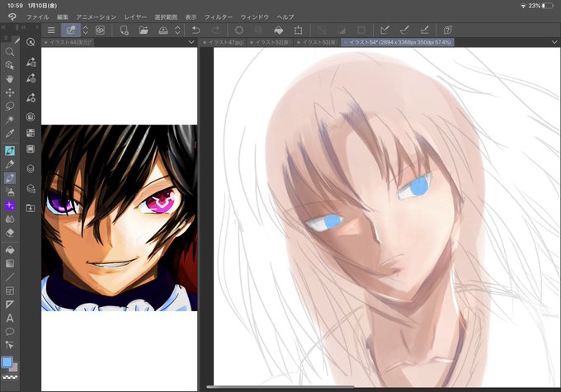Screen dimensions: 561x392
Task: Toggle Snap to Grid
Action: click(424, 30)
